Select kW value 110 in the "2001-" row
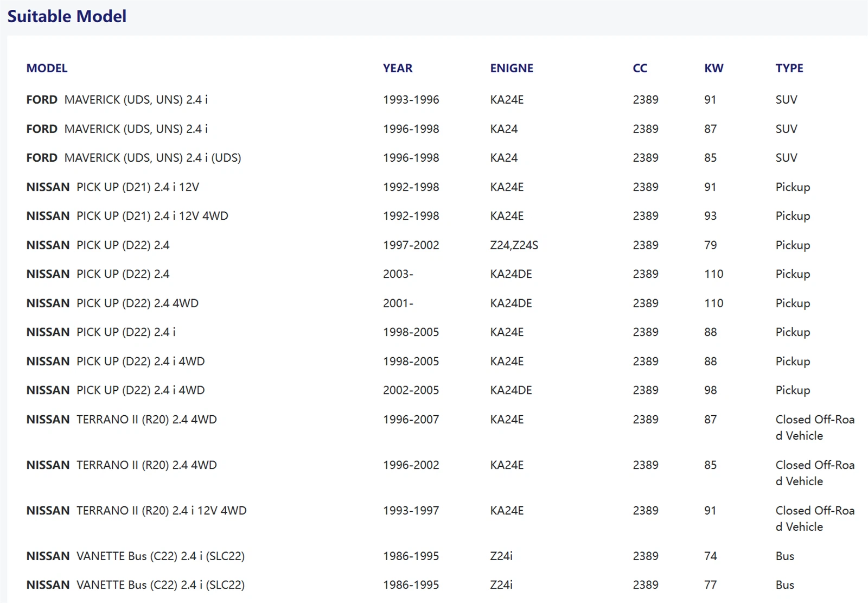Viewport: 868px width, 603px height. (714, 303)
